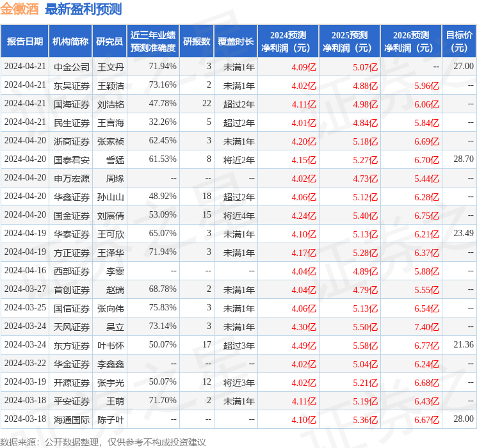
Task: Click the 2026预测净利润 header
Action: point(411,42)
